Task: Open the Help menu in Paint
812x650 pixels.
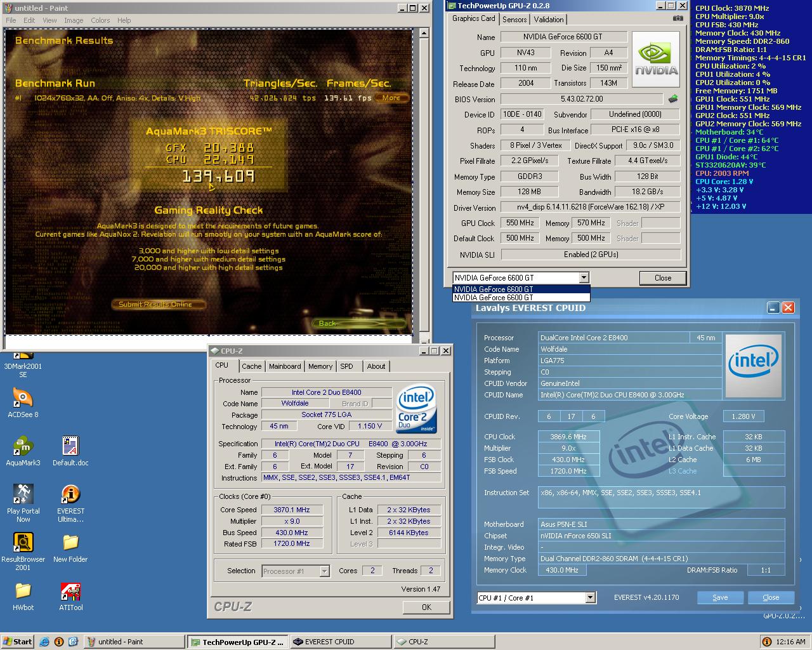Action: (x=124, y=20)
